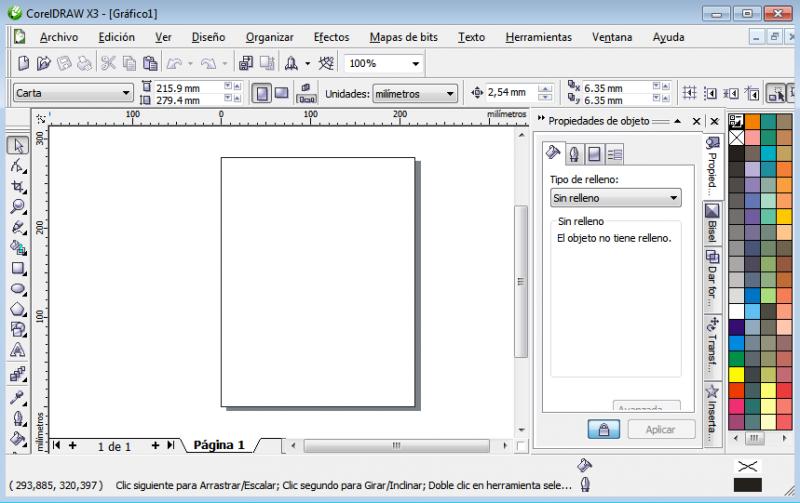
Task: Toggle landscape page orientation
Action: [x=282, y=93]
